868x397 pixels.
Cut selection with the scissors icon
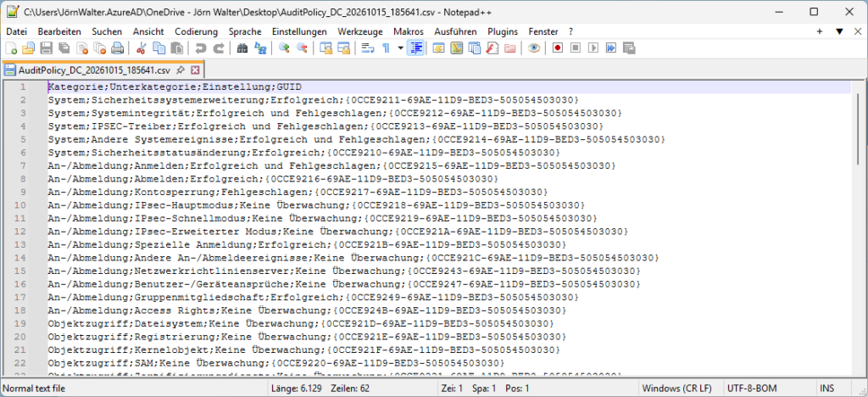pyautogui.click(x=141, y=48)
